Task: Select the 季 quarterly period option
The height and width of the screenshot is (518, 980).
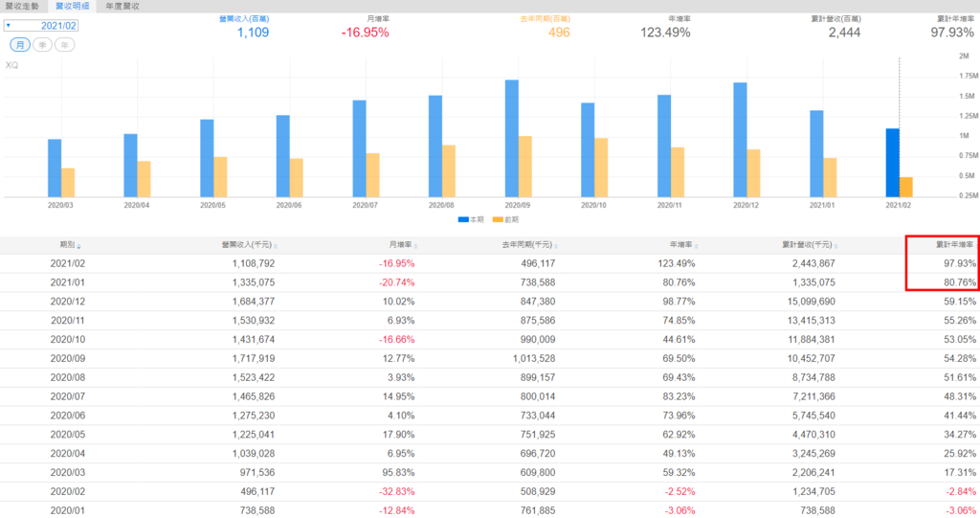Action: (42, 45)
